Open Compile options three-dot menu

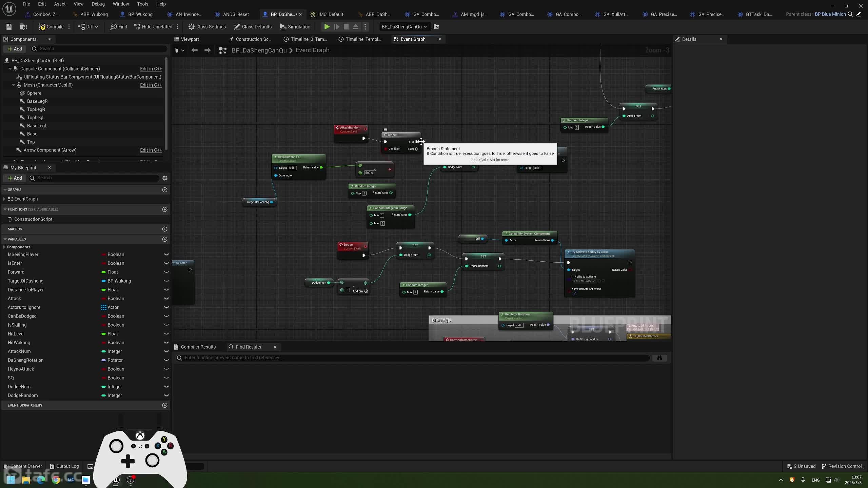tap(69, 27)
